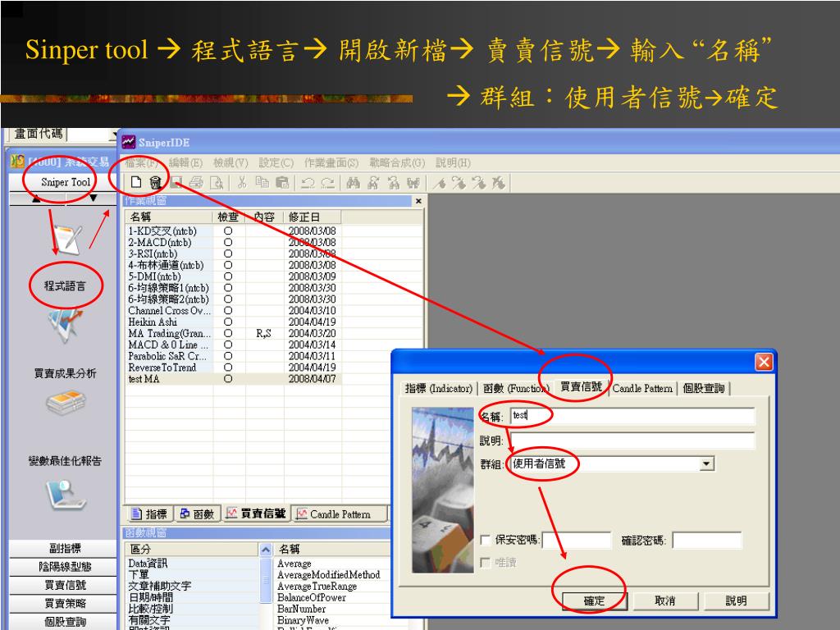Image resolution: width=840 pixels, height=630 pixels.
Task: Click the Undo arrow toolbar icon
Action: coord(308,183)
